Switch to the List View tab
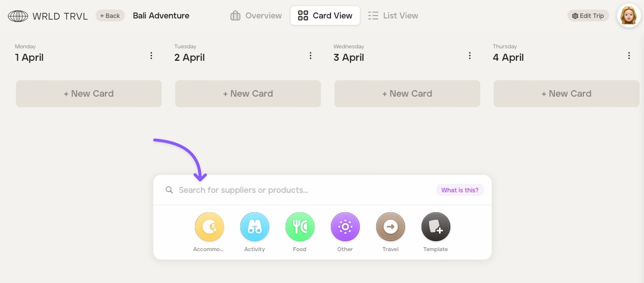 [393, 16]
